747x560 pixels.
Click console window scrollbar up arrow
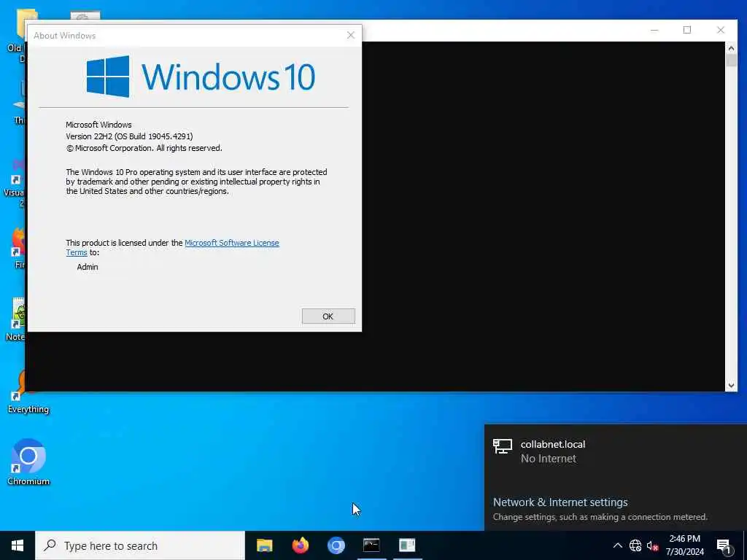[731, 47]
